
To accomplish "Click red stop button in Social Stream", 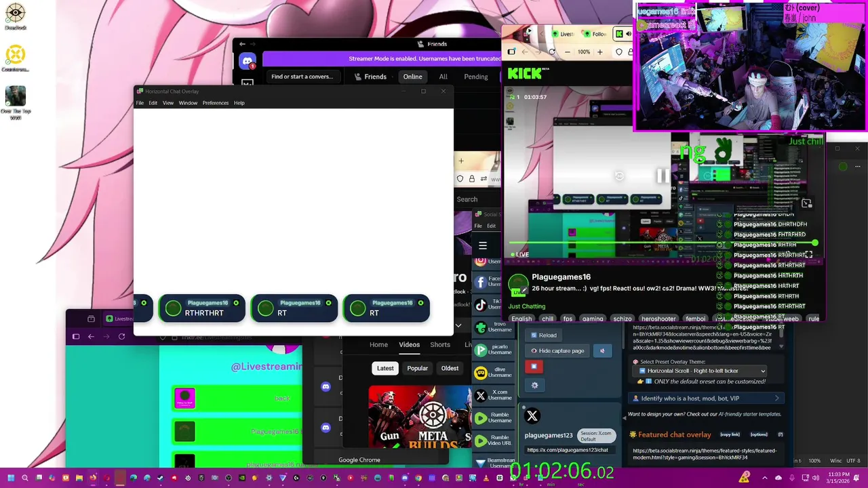I will tap(534, 367).
